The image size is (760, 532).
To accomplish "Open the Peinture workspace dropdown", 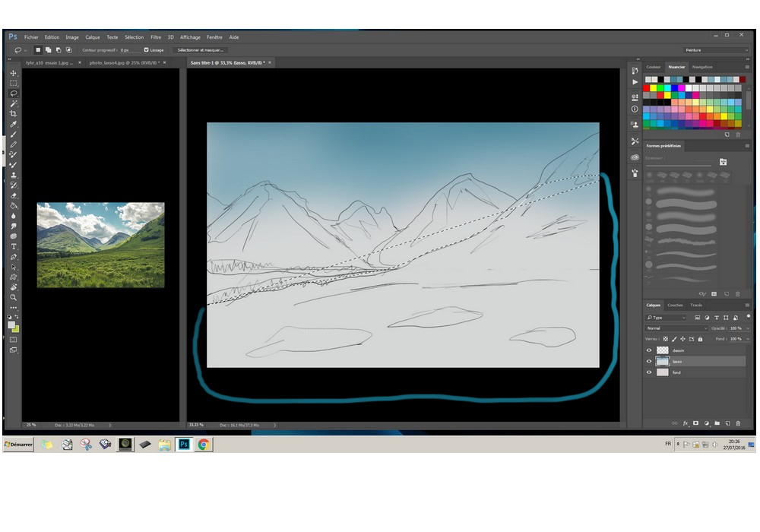I will (715, 50).
